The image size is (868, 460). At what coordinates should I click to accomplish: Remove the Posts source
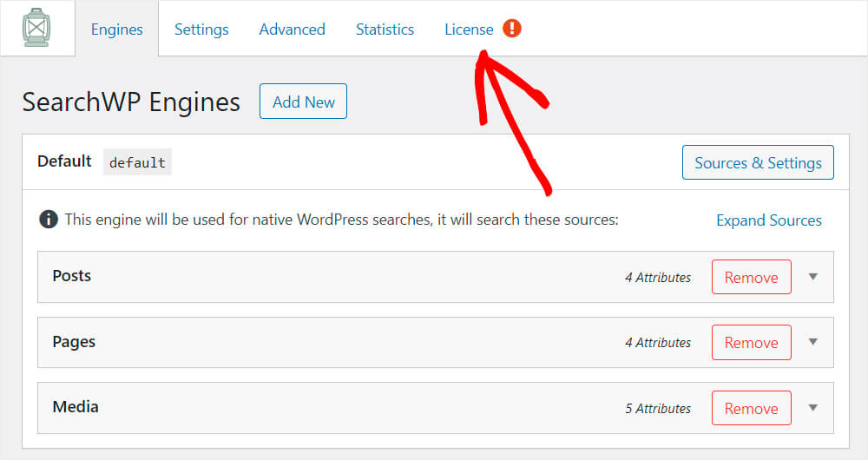coord(751,277)
